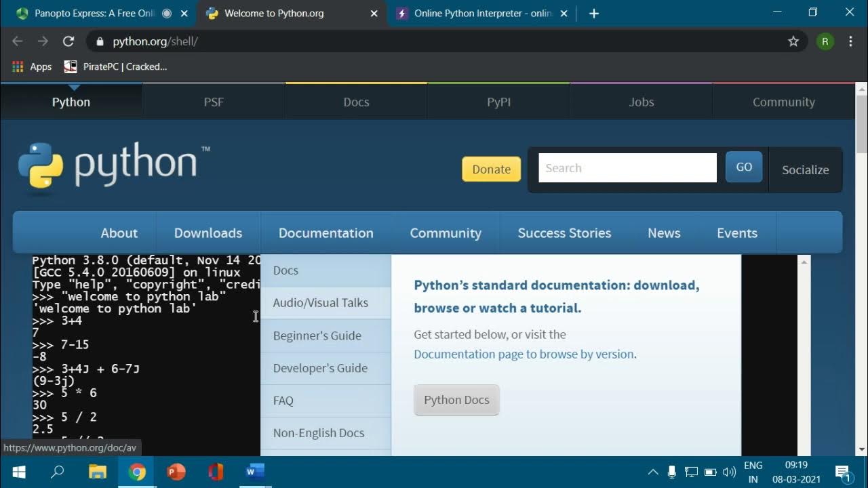Open the Chrome profile avatar R
Viewport: 868px width, 488px height.
(825, 41)
